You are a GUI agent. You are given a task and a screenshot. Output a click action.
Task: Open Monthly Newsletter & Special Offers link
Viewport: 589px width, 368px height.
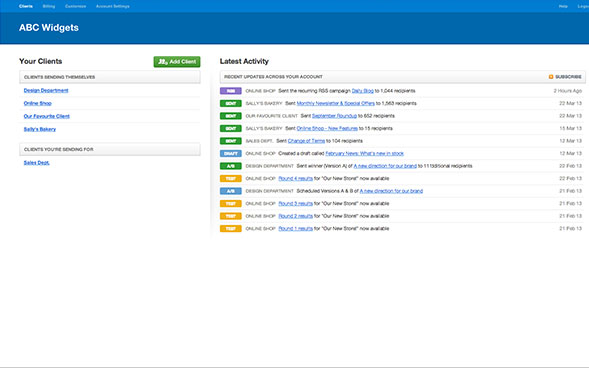335,103
